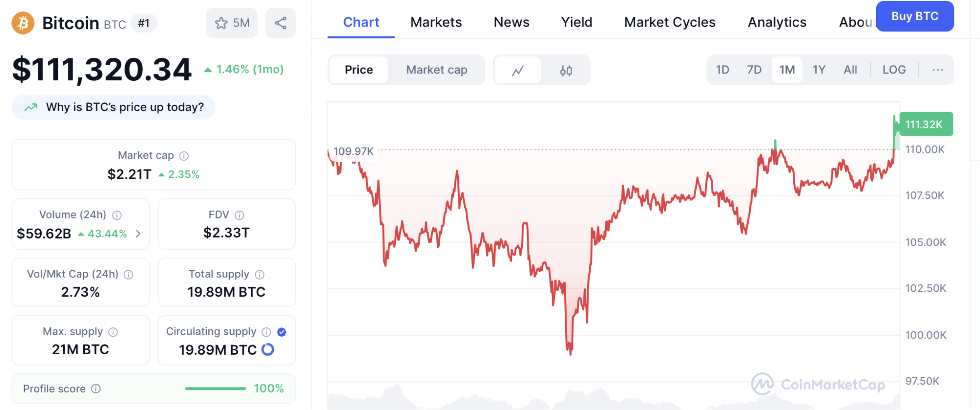Screen dimensions: 980x410
Task: Open the Market cap info tooltip
Action: pyautogui.click(x=184, y=155)
